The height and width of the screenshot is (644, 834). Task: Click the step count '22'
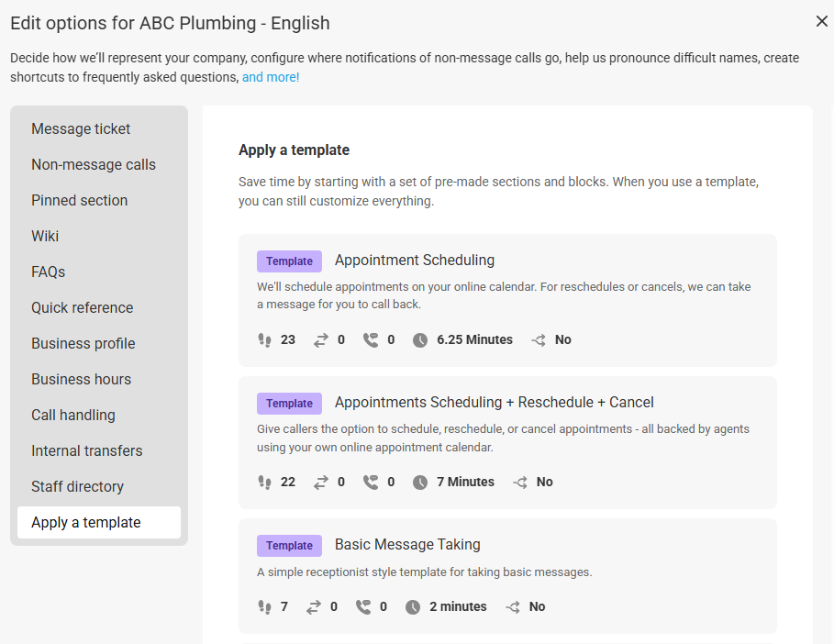click(288, 482)
